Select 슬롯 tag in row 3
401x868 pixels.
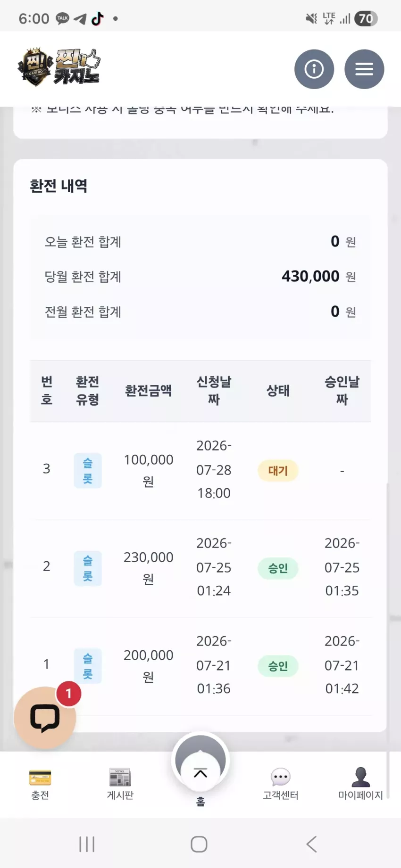click(x=88, y=471)
